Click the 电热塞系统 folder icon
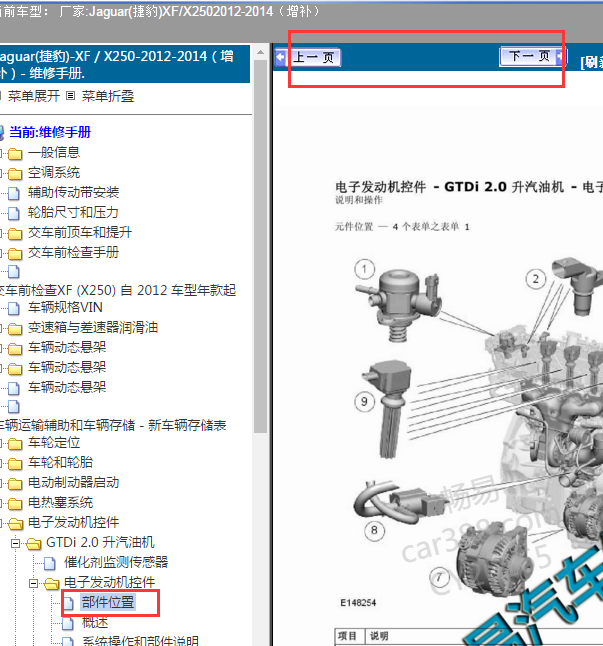 (x=15, y=503)
